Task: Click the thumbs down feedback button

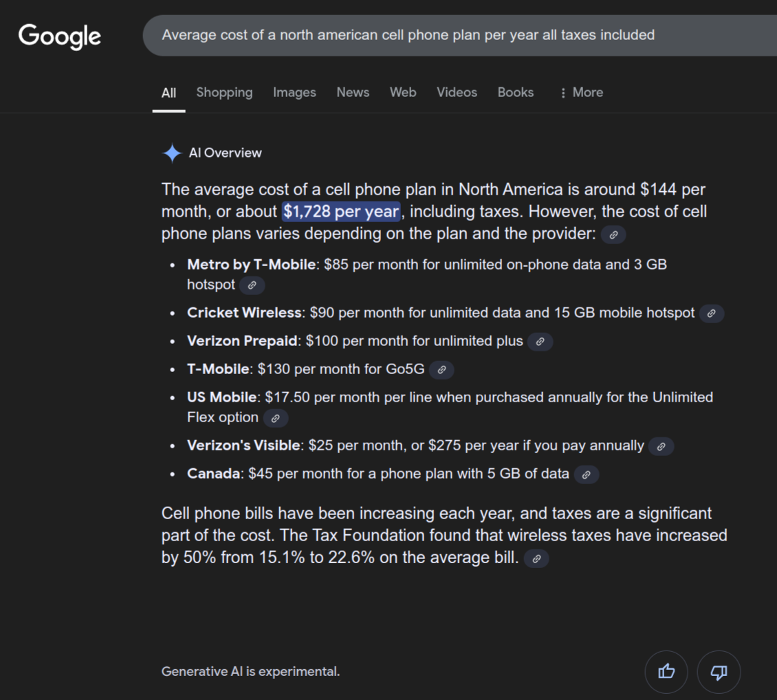Action: click(x=719, y=672)
